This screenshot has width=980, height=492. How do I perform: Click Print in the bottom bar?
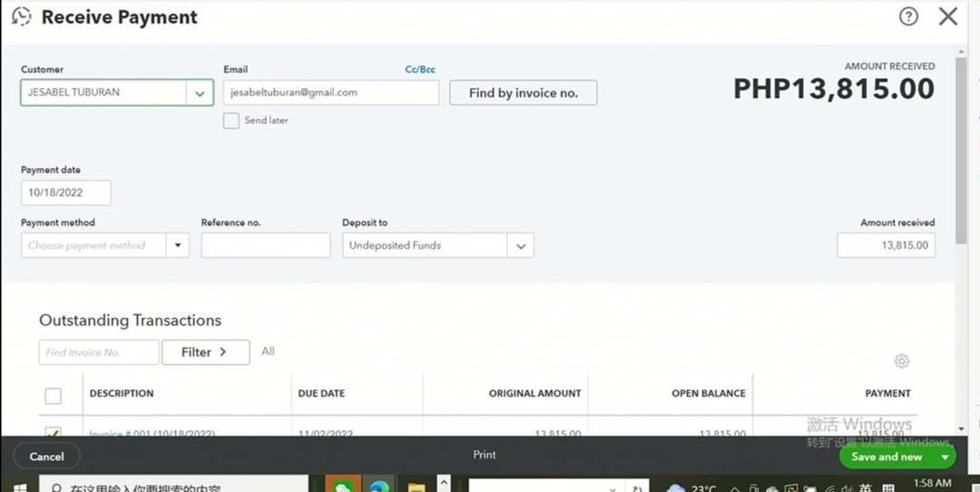pos(485,455)
